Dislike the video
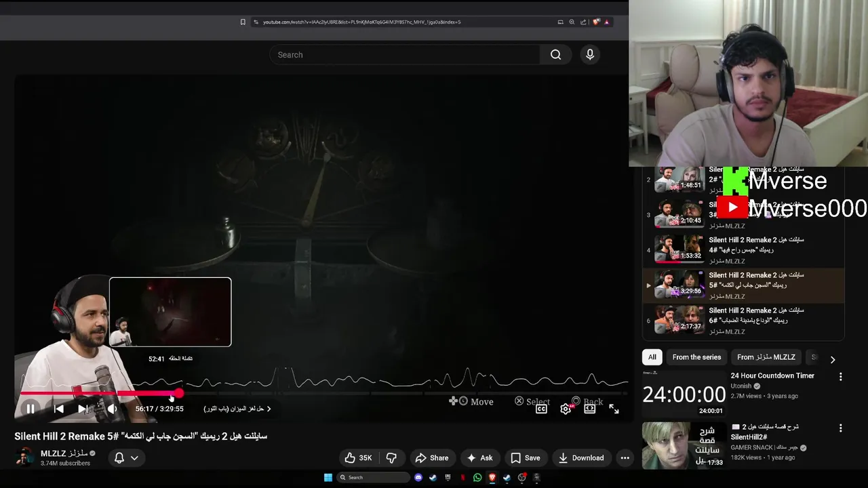The height and width of the screenshot is (488, 868). pos(391,458)
